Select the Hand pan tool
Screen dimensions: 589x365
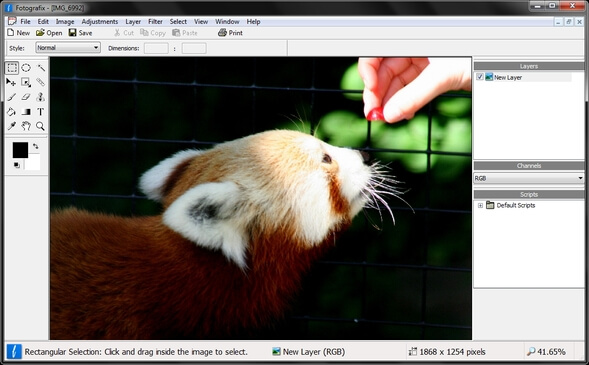26,126
